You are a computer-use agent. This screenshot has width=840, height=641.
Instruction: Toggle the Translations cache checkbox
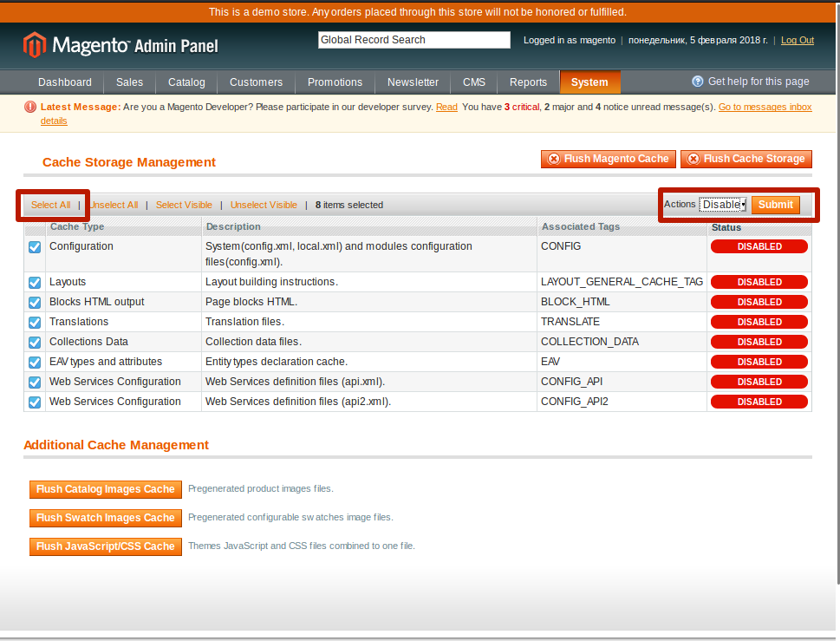35,322
